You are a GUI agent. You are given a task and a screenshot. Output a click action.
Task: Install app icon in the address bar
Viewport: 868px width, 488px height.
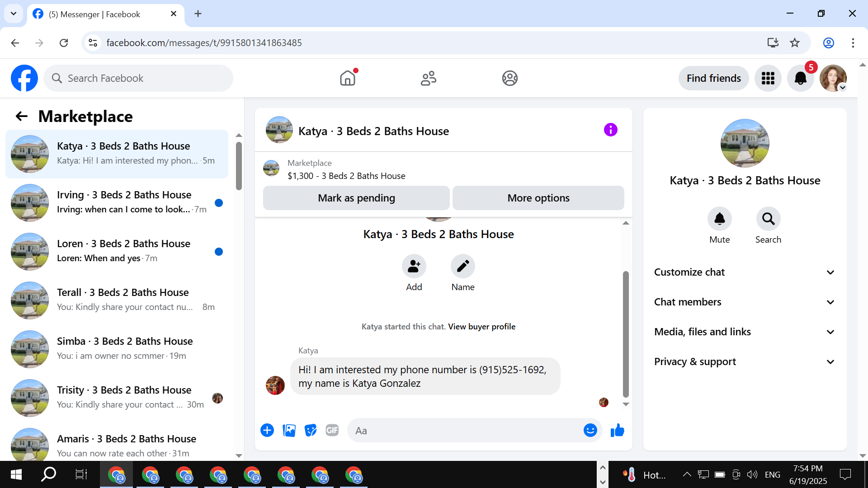point(773,43)
